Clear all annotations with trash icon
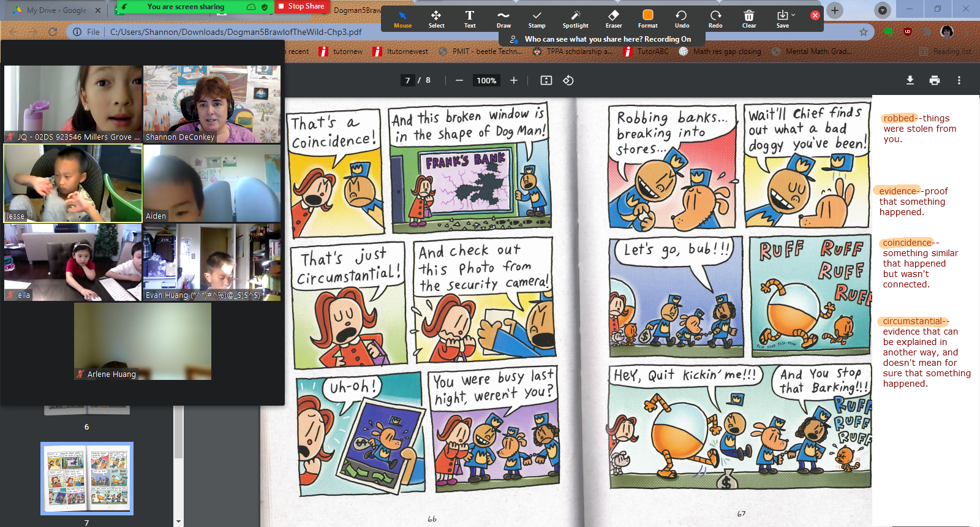 coord(749,19)
